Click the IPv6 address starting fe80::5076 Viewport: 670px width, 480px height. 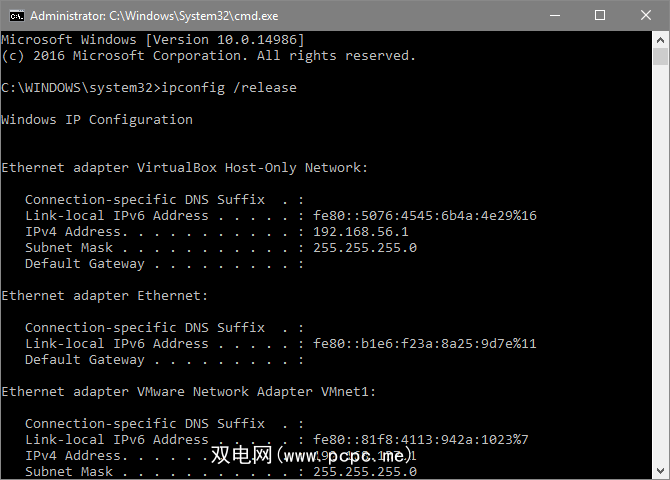[x=424, y=216]
